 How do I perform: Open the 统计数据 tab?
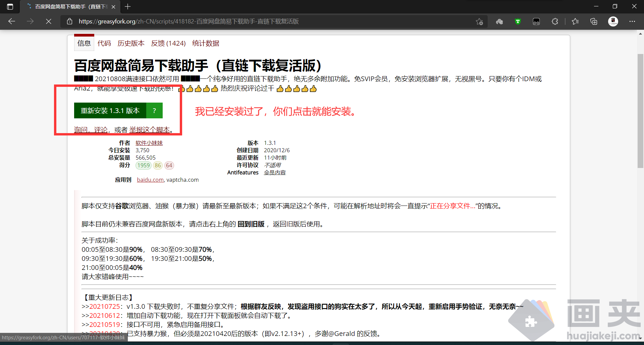206,43
